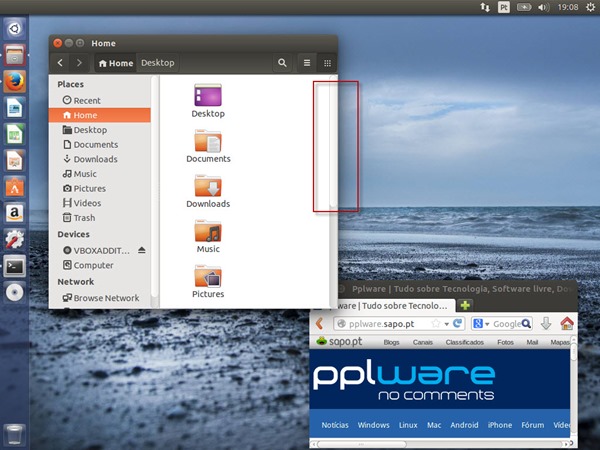Open Firefox from the launcher
The image size is (600, 450).
coord(15,81)
